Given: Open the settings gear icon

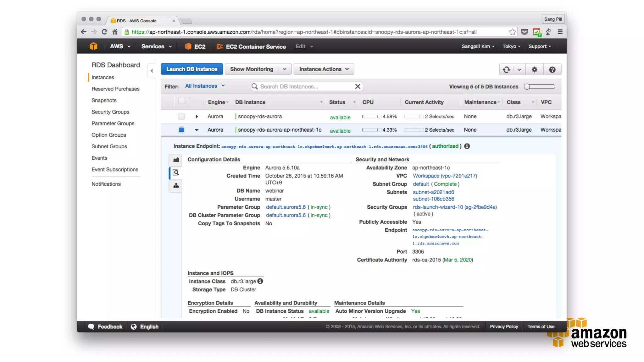Looking at the screenshot, I should (x=534, y=69).
